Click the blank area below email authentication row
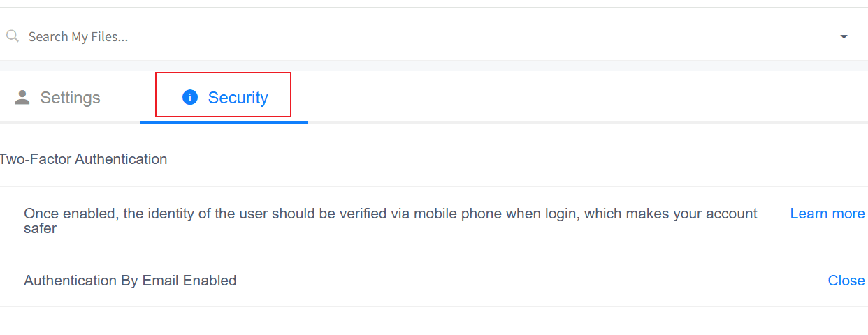 (433, 321)
